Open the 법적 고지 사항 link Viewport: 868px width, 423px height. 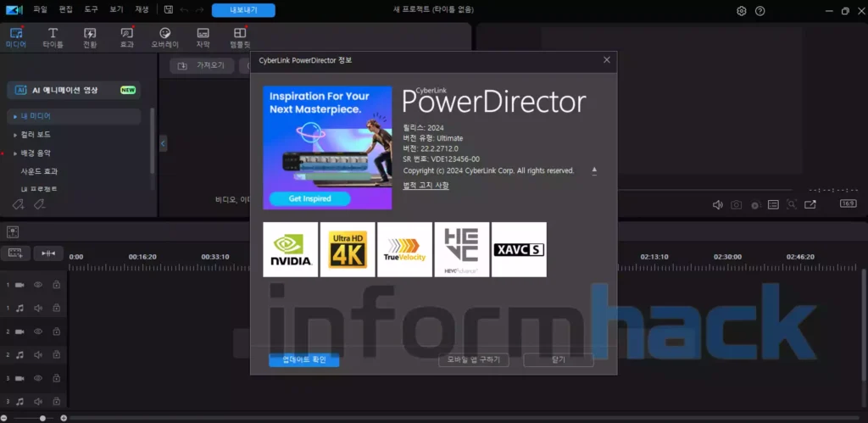tap(426, 185)
